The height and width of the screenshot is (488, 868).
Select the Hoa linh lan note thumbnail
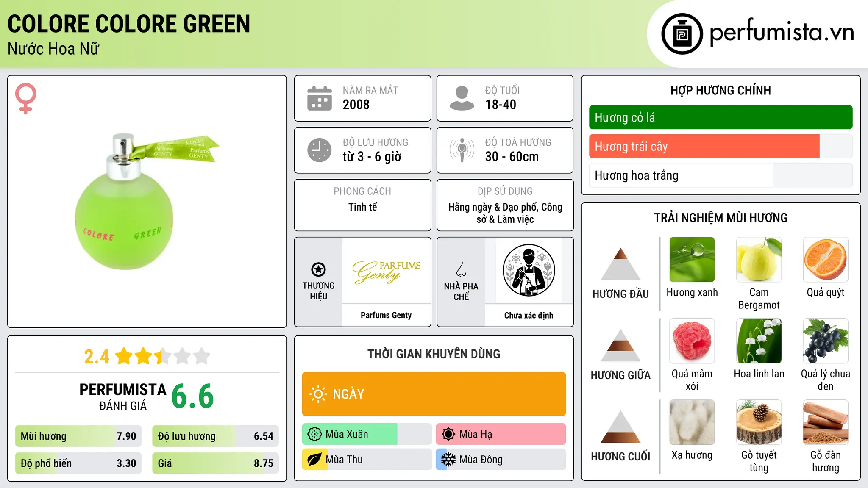759,341
